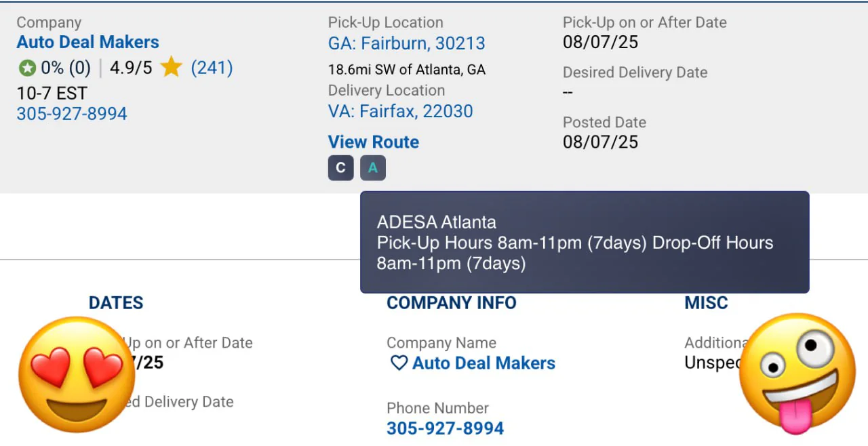Open pick-up location GA: Fairburn, 30213
The width and height of the screenshot is (868, 446).
[x=406, y=43]
